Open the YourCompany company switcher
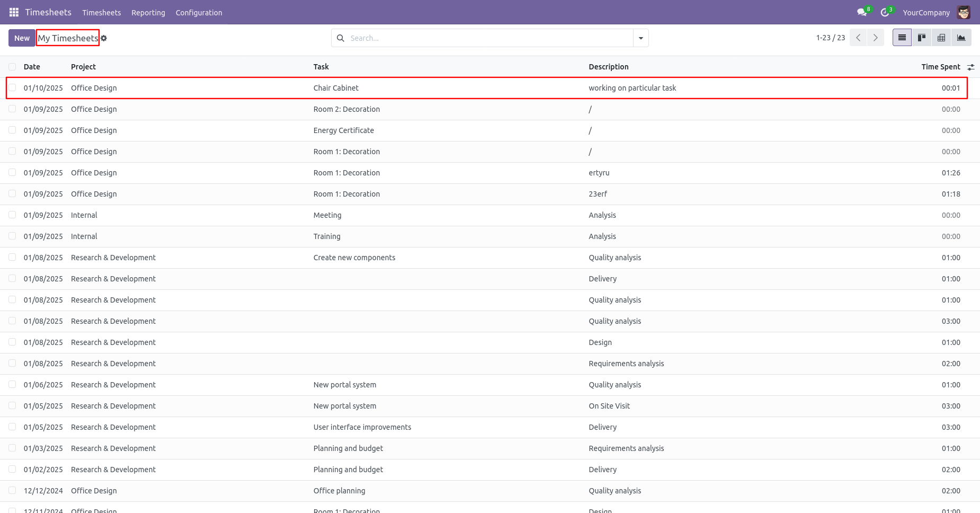The image size is (980, 513). [x=926, y=13]
